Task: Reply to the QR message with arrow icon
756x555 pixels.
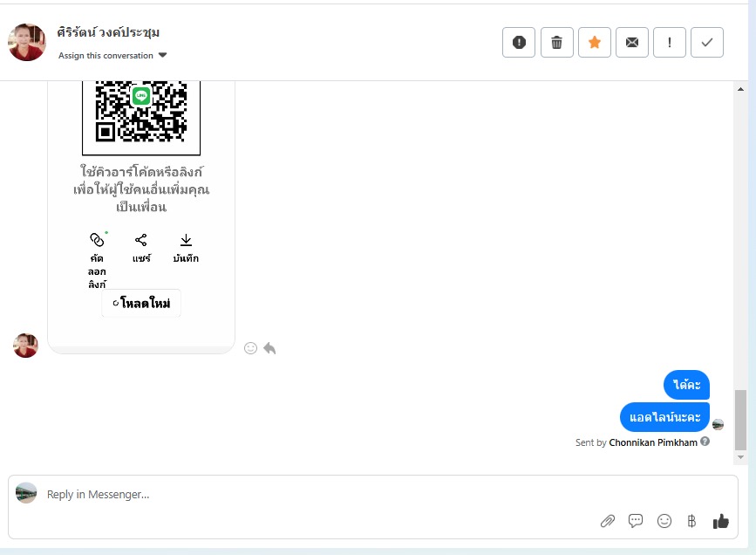Action: [x=269, y=348]
